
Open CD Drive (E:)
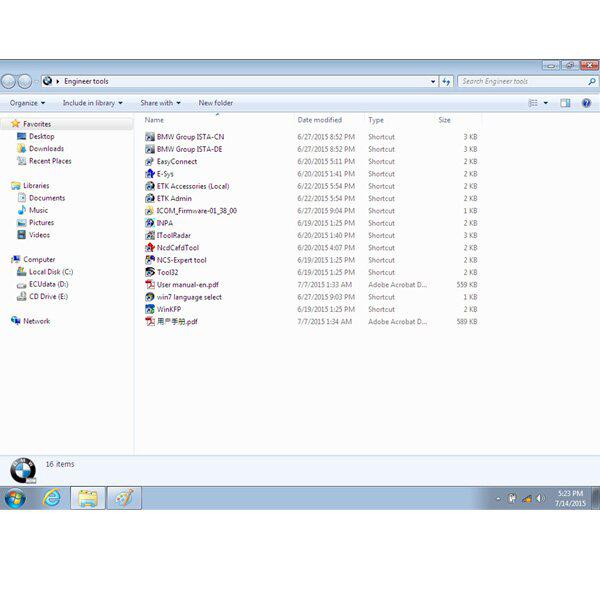48,296
